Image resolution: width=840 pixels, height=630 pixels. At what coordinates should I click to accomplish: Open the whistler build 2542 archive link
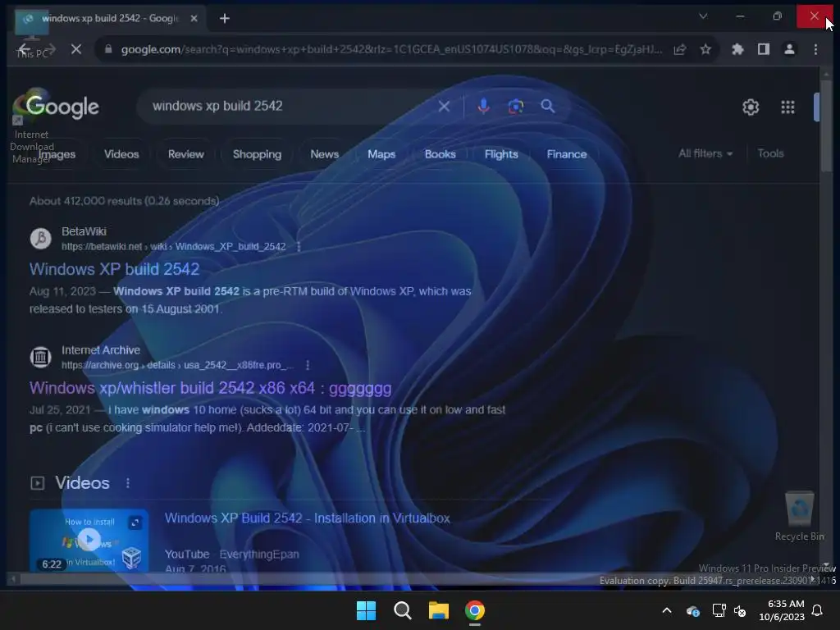pyautogui.click(x=211, y=388)
